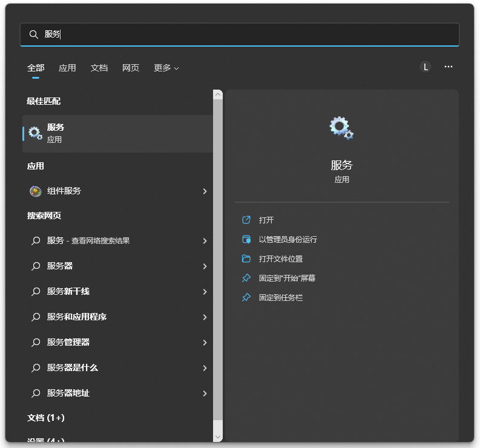480x448 pixels.
Task: Click the 组件服务 app icon
Action: click(x=36, y=191)
